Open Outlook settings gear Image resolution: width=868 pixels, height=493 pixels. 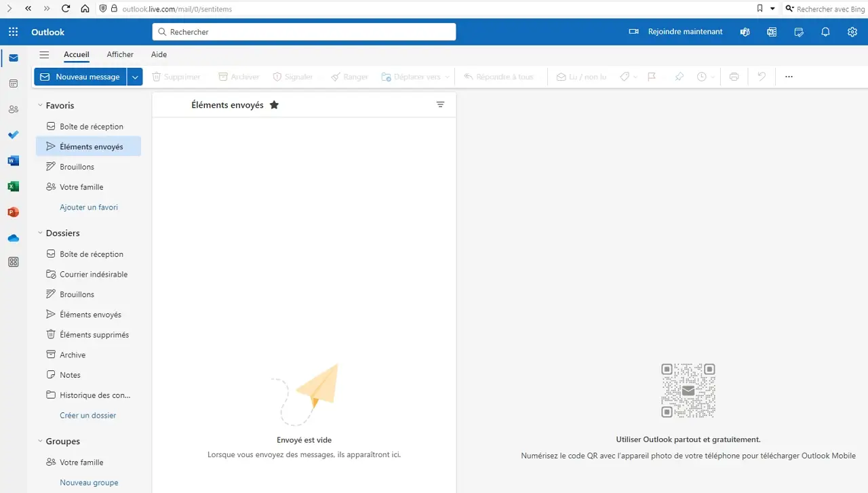[852, 32]
